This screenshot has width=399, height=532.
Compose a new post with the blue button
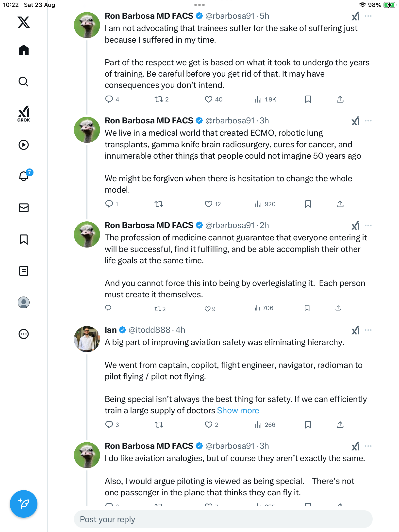pyautogui.click(x=24, y=504)
